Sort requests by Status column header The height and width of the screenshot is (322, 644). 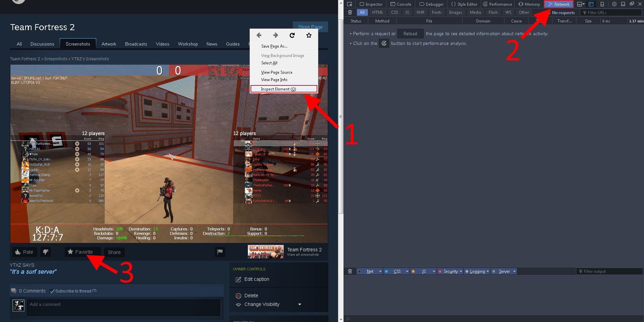[x=356, y=21]
